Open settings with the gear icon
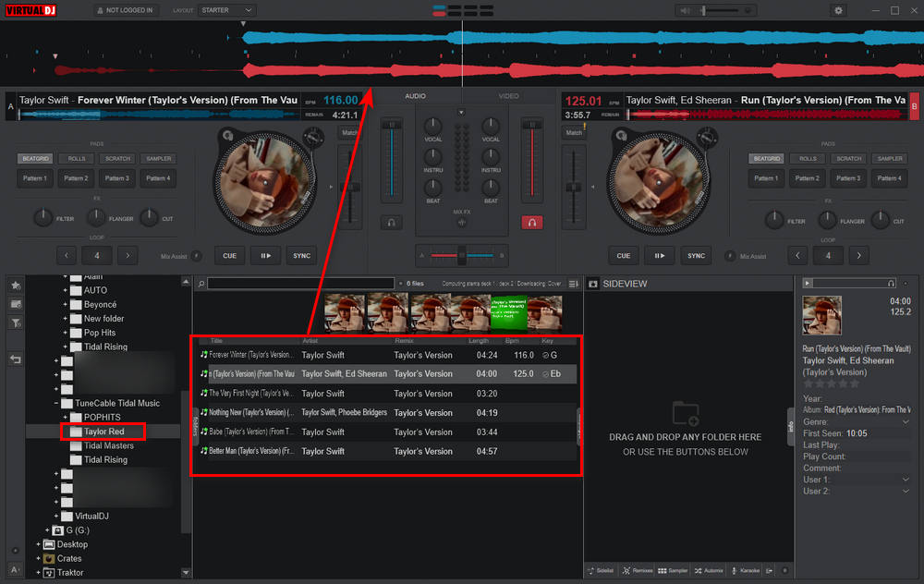The width and height of the screenshot is (924, 584). (x=838, y=10)
